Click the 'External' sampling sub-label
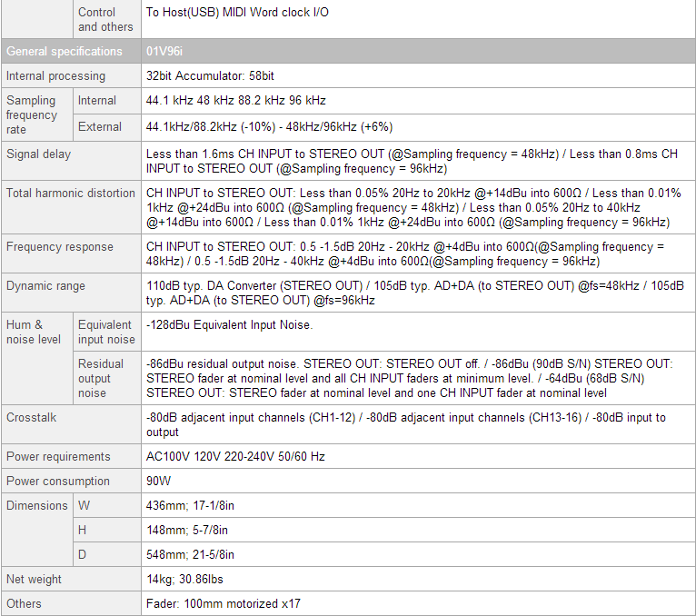 99,127
